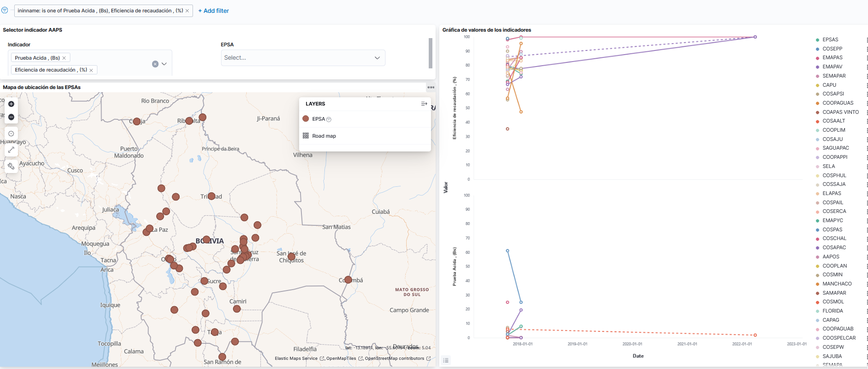Image resolution: width=868 pixels, height=369 pixels.
Task: Open map panel options three-dot menu
Action: [431, 87]
